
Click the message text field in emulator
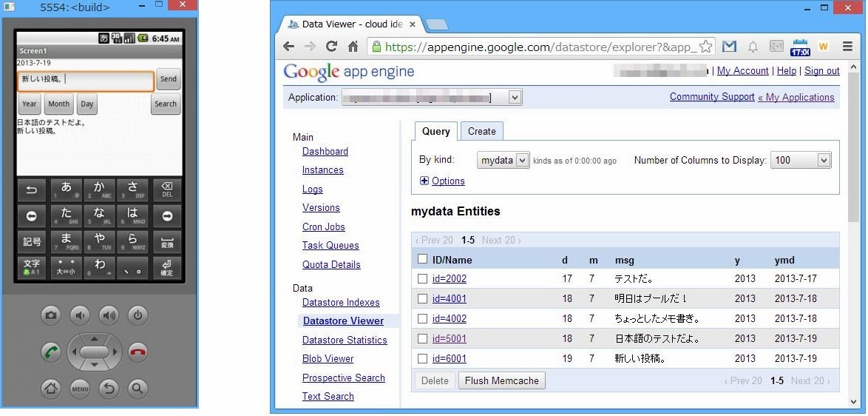point(85,80)
